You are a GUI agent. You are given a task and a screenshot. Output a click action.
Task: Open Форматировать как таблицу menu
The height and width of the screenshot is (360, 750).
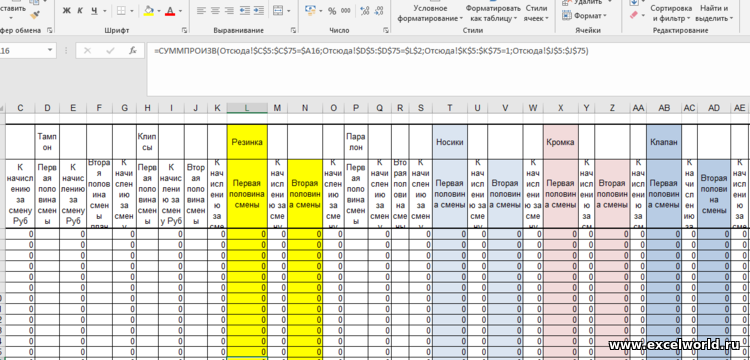(x=493, y=13)
